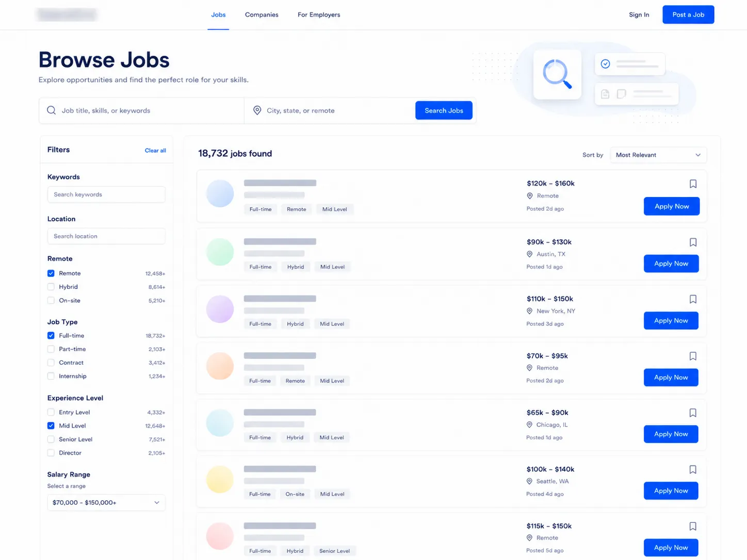Click the Post a Job button
This screenshot has height=560, width=747.
[x=688, y=14]
